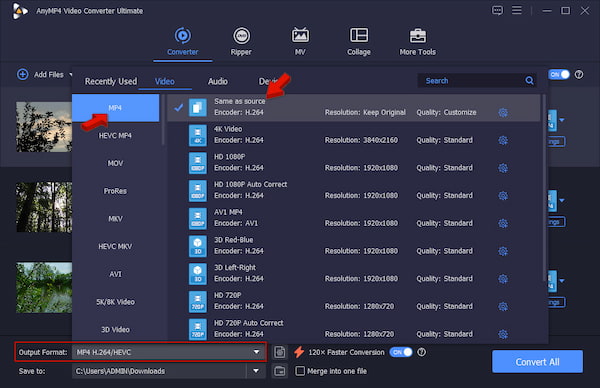600x388 pixels.
Task: Expand the Add Files dropdown arrow
Action: (71, 74)
